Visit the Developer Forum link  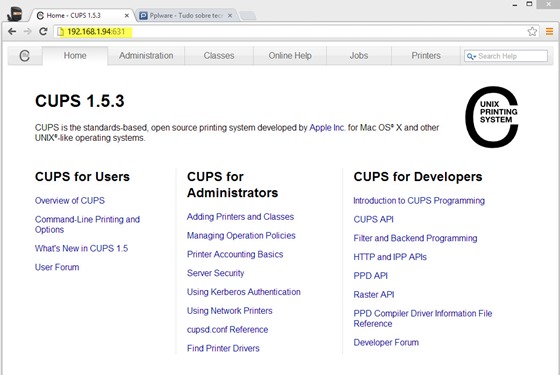tap(386, 342)
